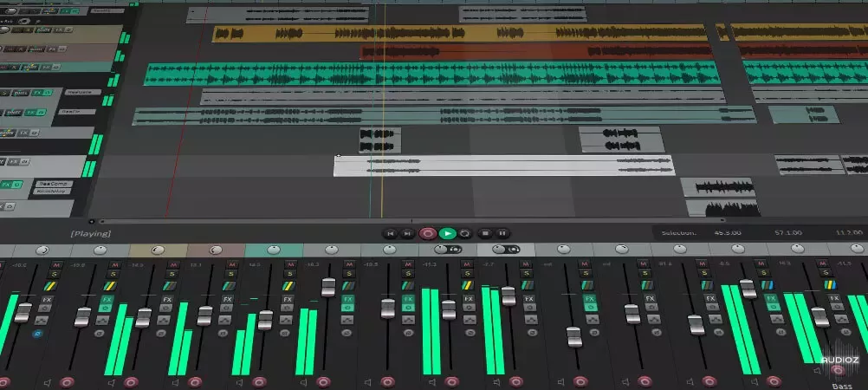
Task: Invert phase on the -14.3 channel
Action: click(x=161, y=333)
